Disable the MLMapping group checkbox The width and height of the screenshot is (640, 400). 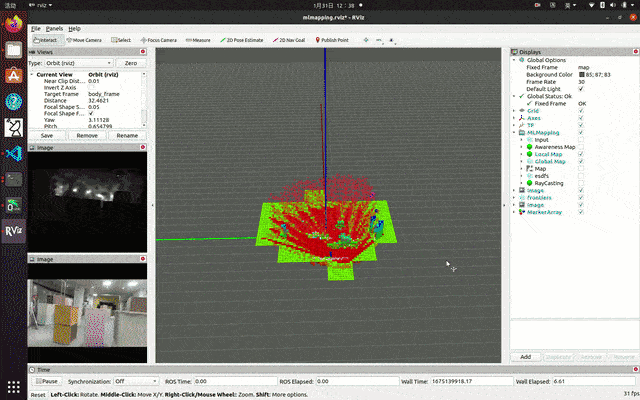pyautogui.click(x=581, y=133)
